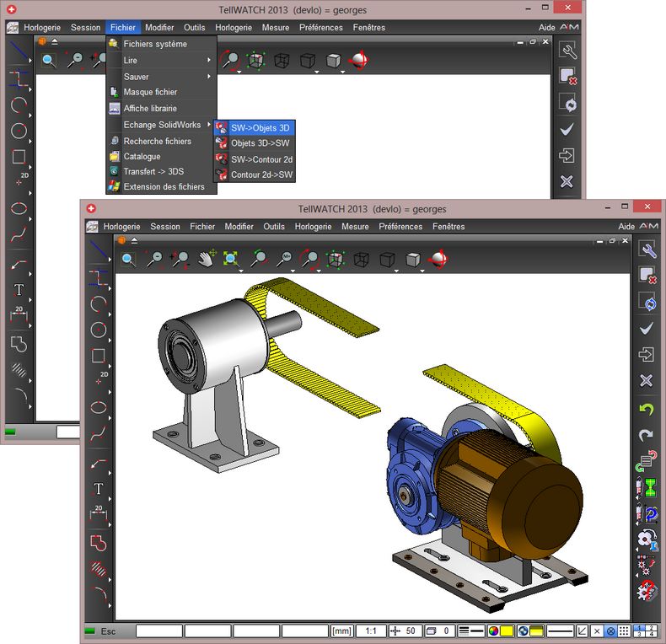Click the 1:1 scale button
The height and width of the screenshot is (644, 666).
click(369, 631)
